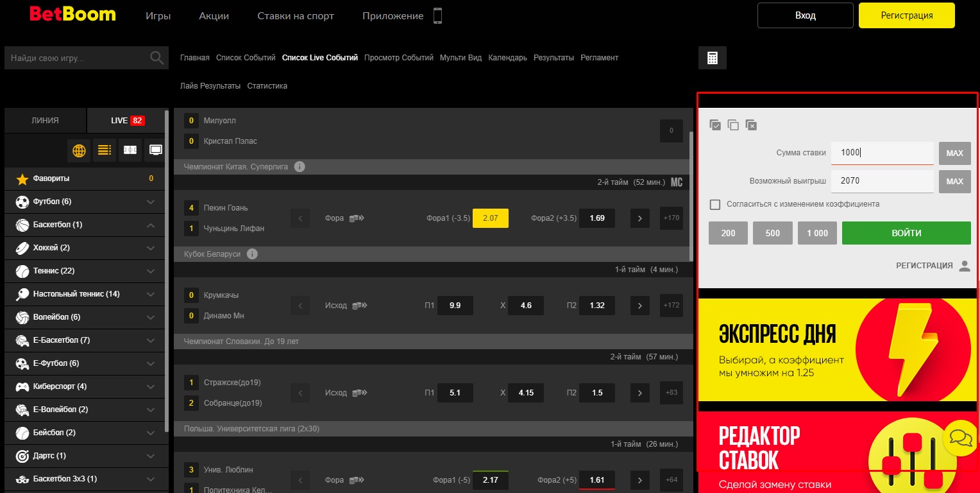
Task: Open the Экспресс дня promo banner
Action: point(837,350)
